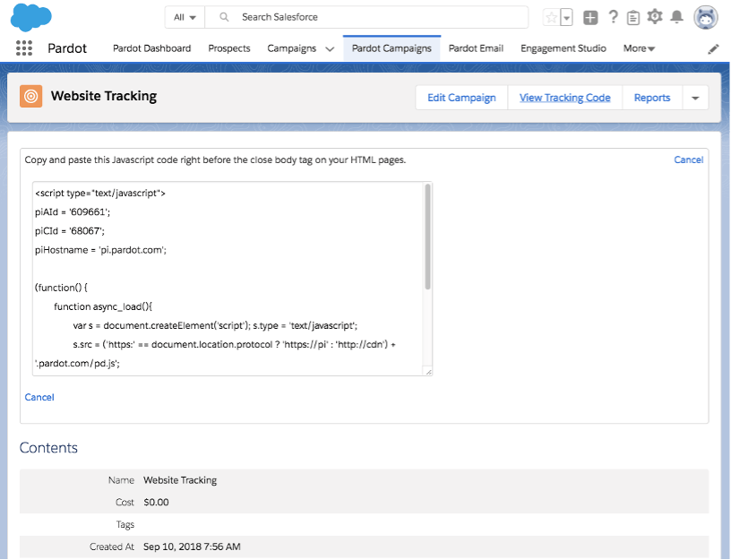Viewport: 731px width, 560px height.
Task: Select the Salesforce cloud logo
Action: click(x=30, y=16)
